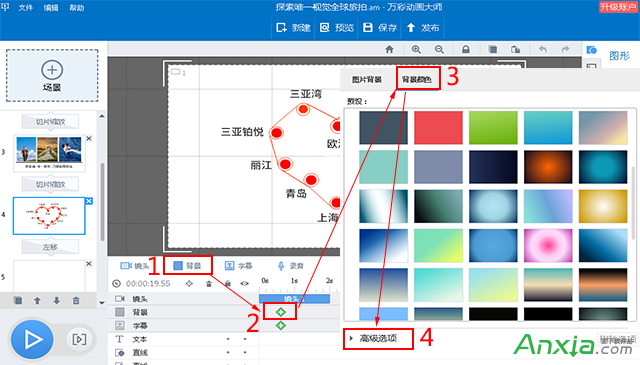The image size is (640, 365).
Task: Pick the dark slate gray preset swatch
Action: [383, 127]
